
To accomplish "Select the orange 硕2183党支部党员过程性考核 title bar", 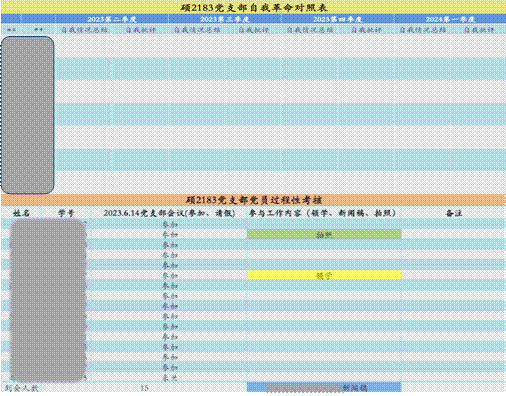I will [x=253, y=200].
